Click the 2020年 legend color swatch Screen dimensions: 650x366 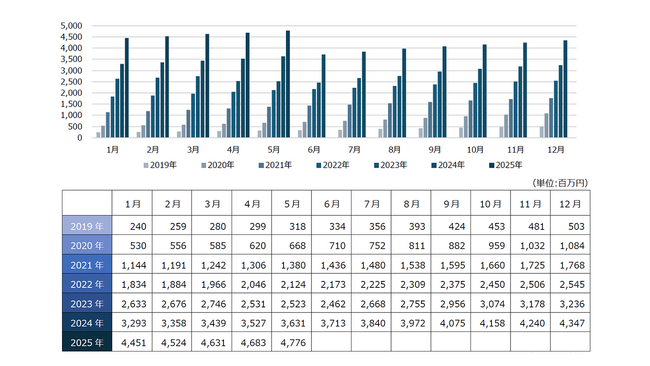tap(204, 165)
